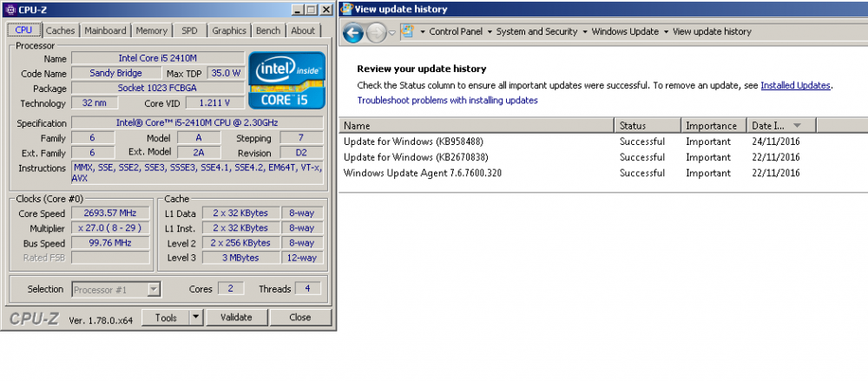Close CPU-Z with the title bar X

[326, 10]
